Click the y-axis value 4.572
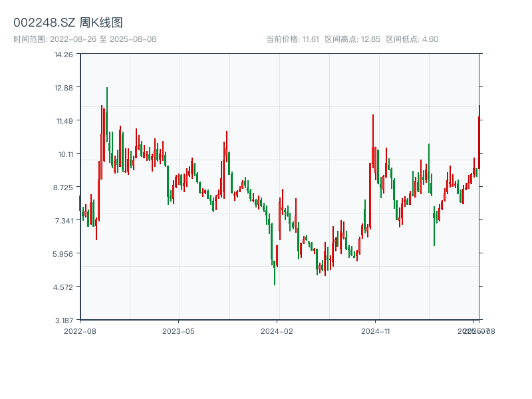532x399 pixels. (x=63, y=287)
